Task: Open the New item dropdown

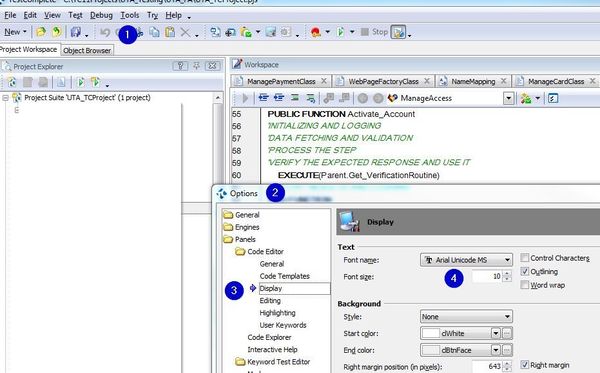Action: [16, 32]
